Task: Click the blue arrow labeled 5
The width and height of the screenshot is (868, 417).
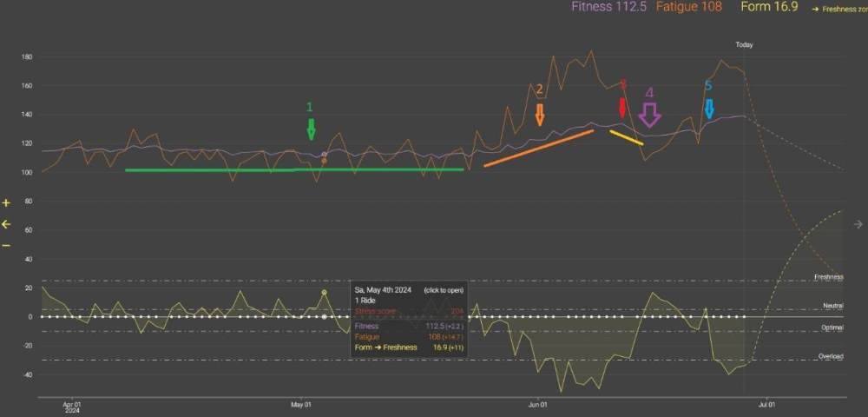Action: (709, 108)
